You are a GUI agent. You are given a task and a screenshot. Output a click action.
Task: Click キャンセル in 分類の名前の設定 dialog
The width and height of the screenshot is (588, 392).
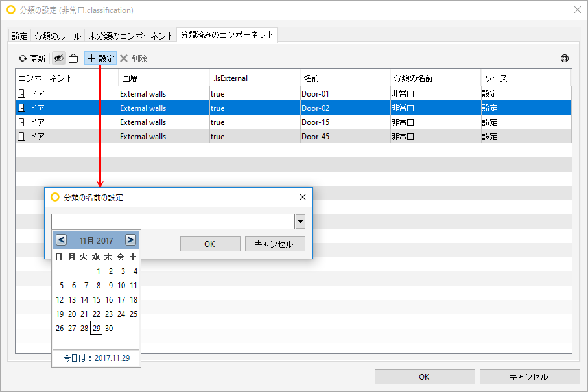pos(275,244)
